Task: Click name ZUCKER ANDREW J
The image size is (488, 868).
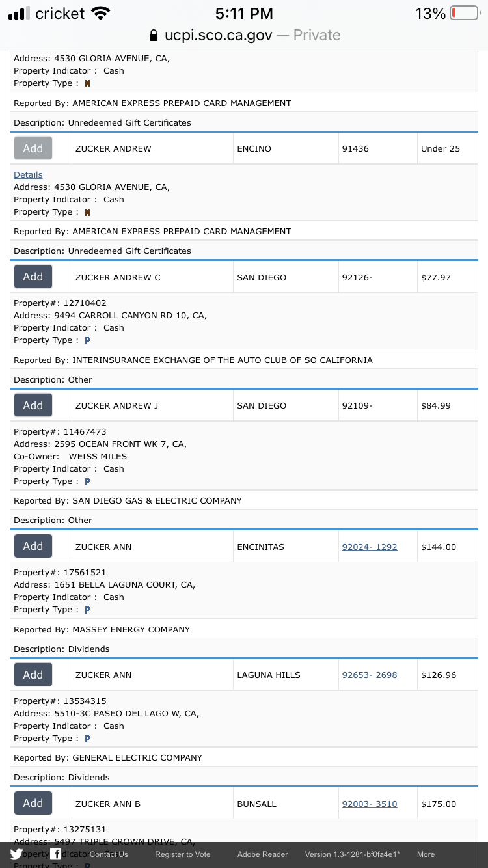Action: [x=117, y=405]
